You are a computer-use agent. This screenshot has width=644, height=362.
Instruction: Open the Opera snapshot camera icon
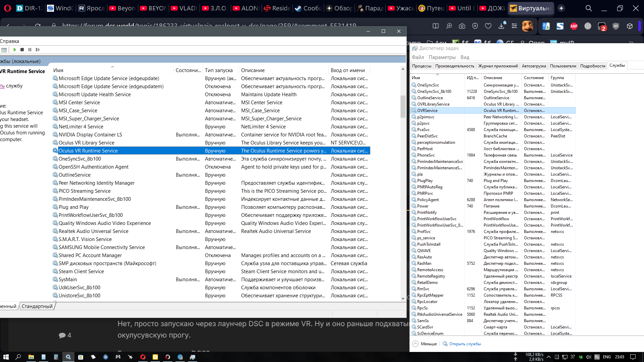[x=462, y=26]
